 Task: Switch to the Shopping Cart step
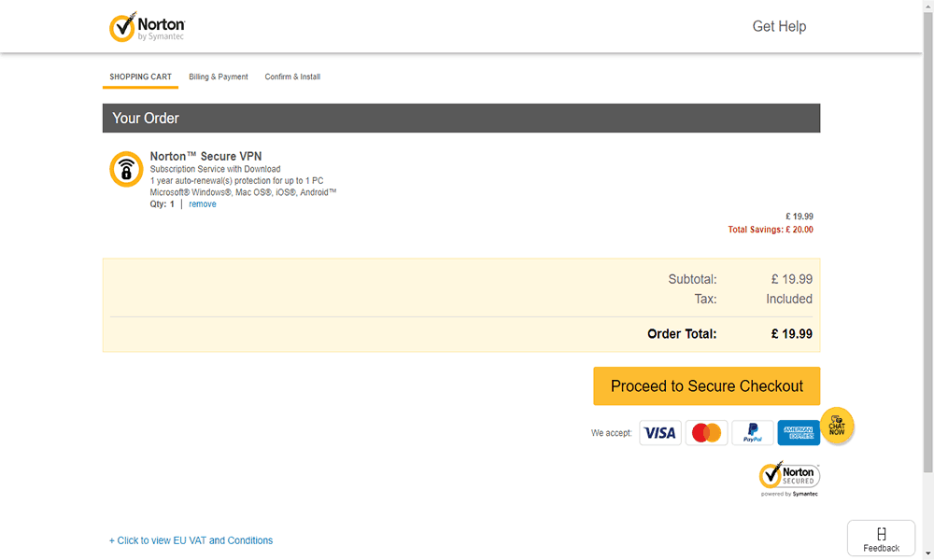click(140, 77)
